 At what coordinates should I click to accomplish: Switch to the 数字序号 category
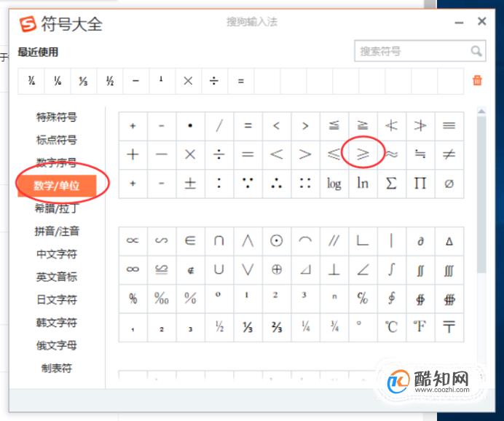[57, 162]
